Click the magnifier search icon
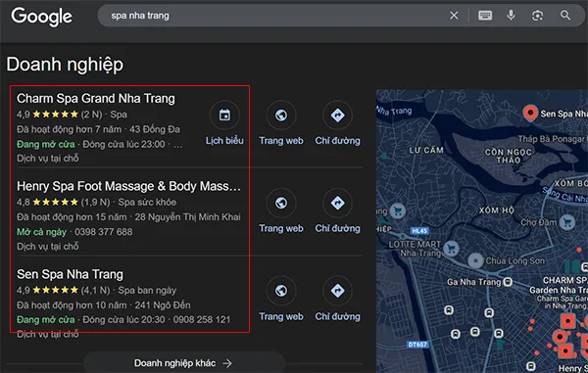 [x=565, y=16]
